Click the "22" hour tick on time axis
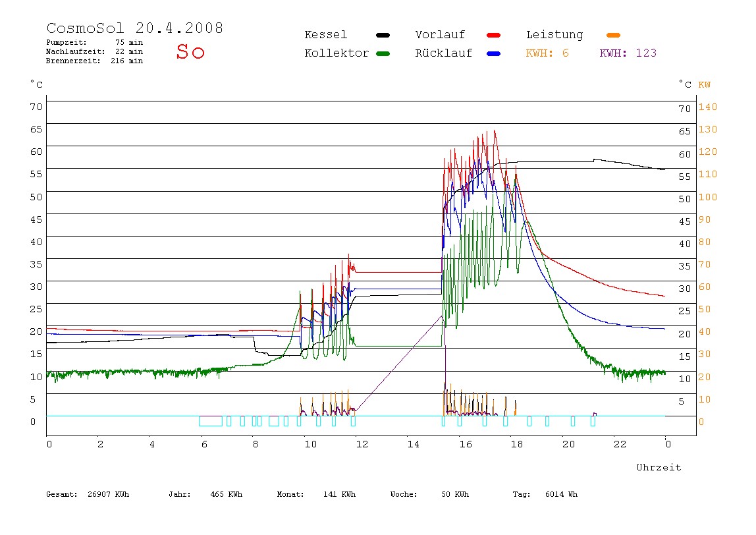The width and height of the screenshot is (756, 535). 620,444
